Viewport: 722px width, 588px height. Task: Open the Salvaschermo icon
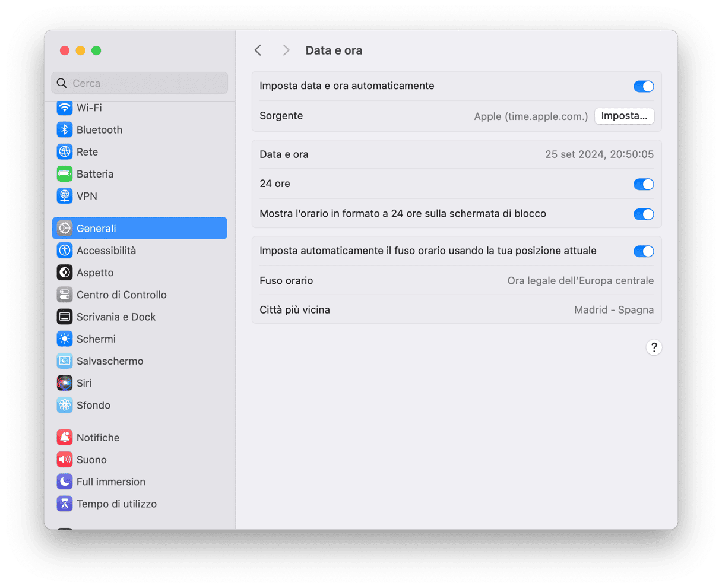(65, 361)
